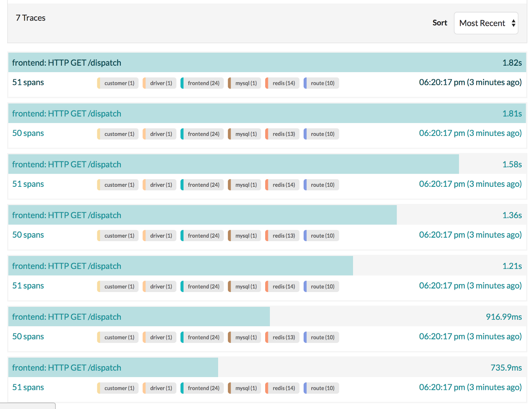Click '51 spans' in the 1.58s trace
The width and height of the screenshot is (532, 409).
28,184
